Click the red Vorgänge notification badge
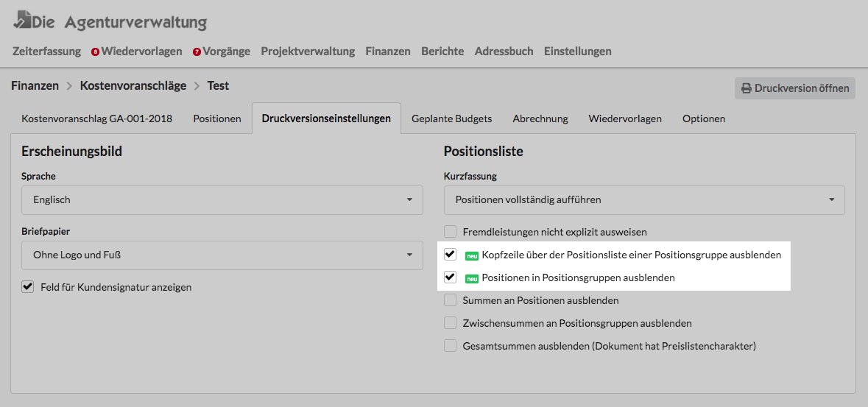This screenshot has width=868, height=407. pos(197,52)
